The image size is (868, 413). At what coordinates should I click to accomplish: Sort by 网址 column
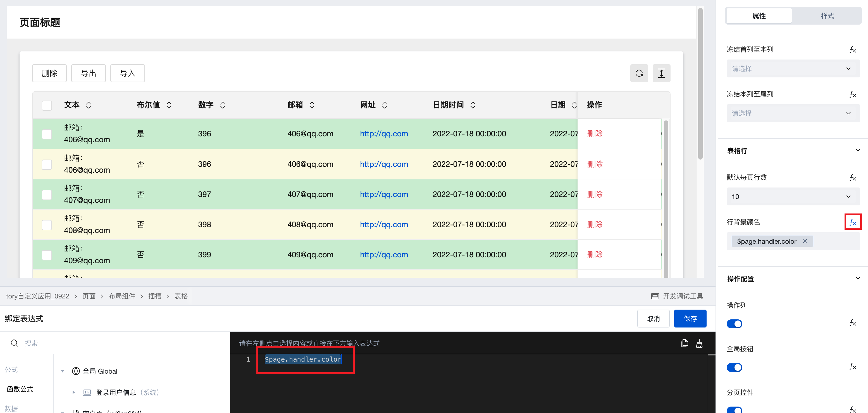tap(385, 105)
